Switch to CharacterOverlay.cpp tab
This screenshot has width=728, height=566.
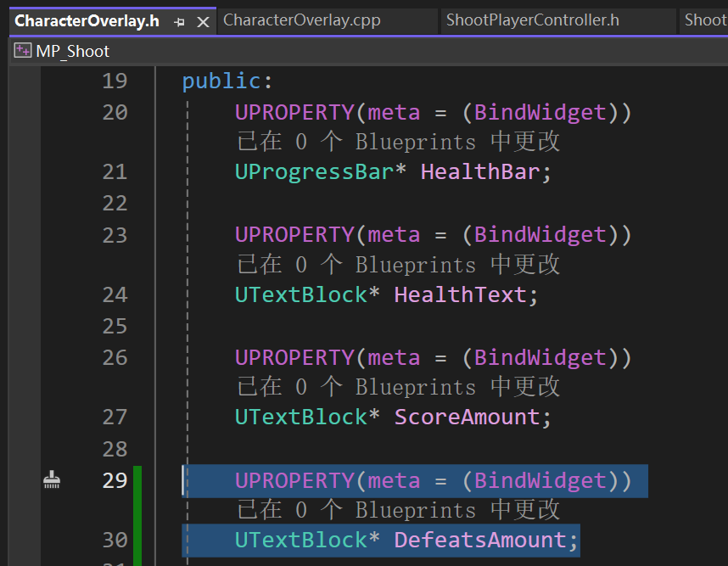pyautogui.click(x=302, y=20)
